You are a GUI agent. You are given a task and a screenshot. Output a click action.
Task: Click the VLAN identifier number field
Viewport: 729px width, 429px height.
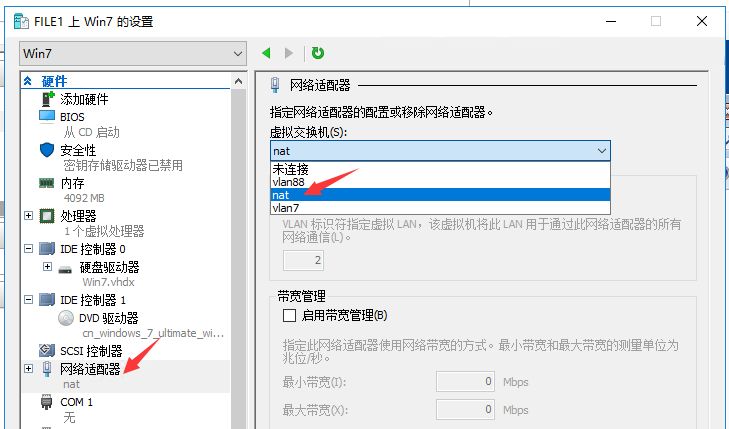tap(303, 260)
